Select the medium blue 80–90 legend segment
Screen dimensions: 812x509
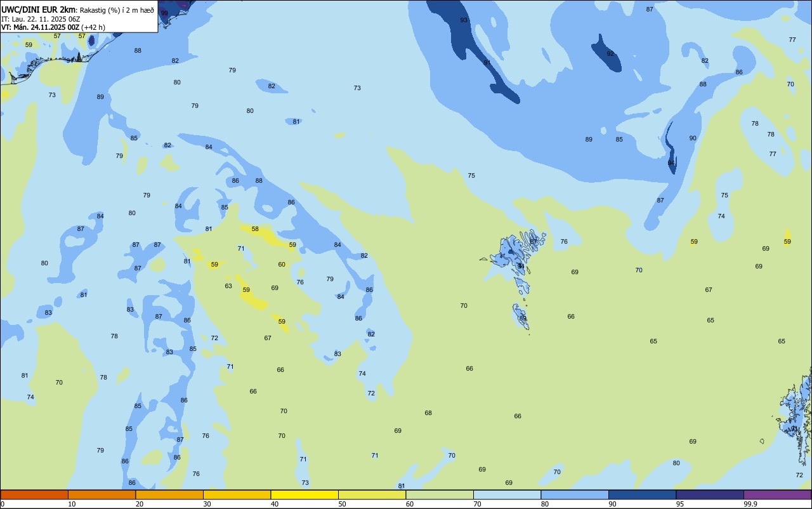(x=575, y=494)
